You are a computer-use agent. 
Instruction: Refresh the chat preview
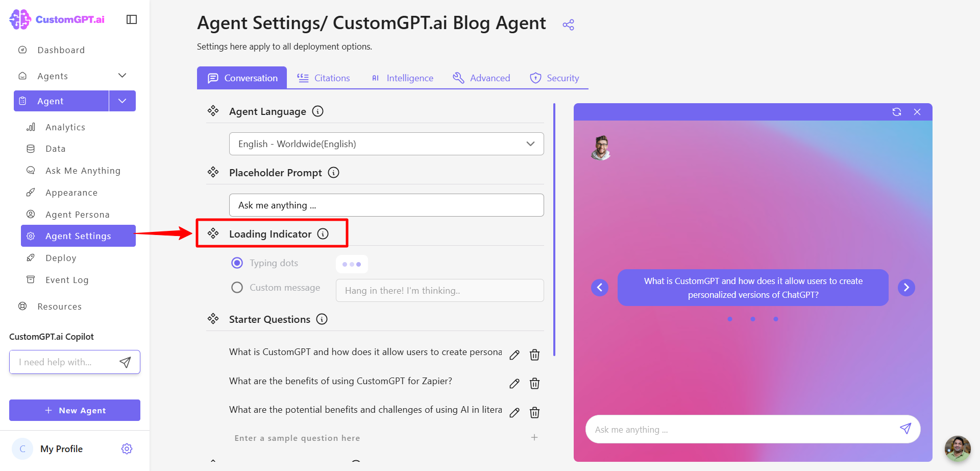click(x=897, y=112)
